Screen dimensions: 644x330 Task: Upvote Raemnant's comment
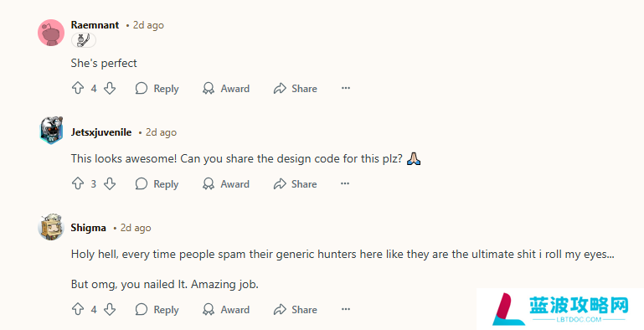pos(78,88)
